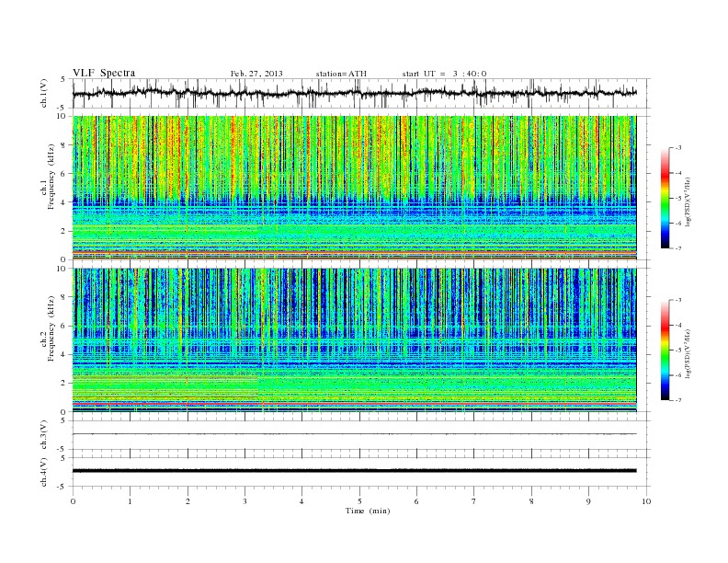The width and height of the screenshot is (728, 563).
Task: Click time axis tick label "4"
Action: 301,501
